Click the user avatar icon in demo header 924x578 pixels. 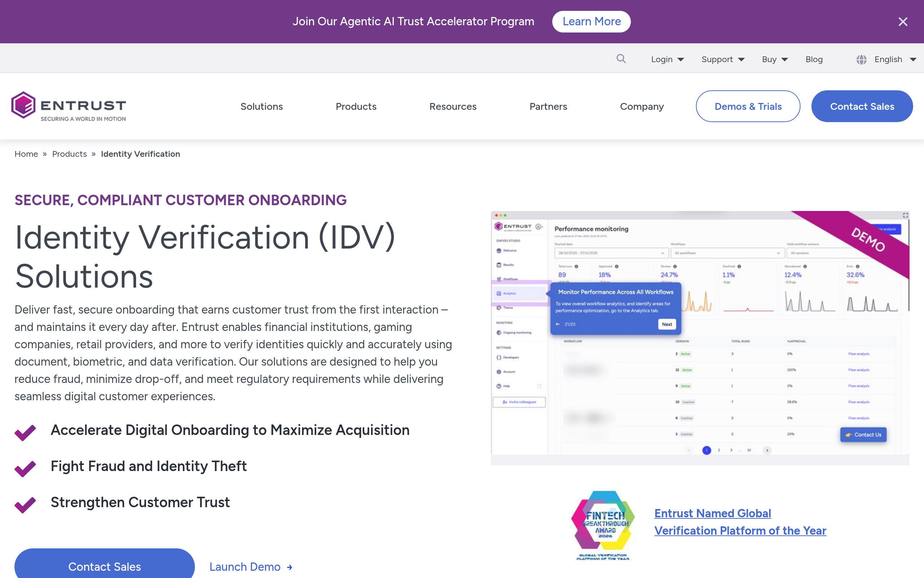tap(539, 227)
